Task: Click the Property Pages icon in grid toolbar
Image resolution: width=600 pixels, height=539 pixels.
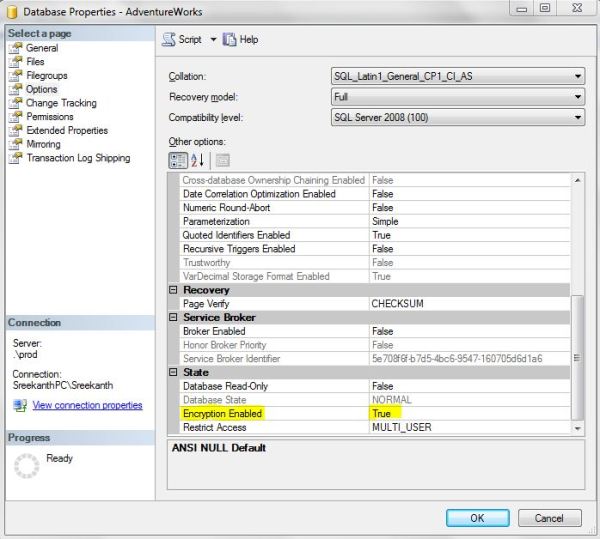Action: pos(222,160)
